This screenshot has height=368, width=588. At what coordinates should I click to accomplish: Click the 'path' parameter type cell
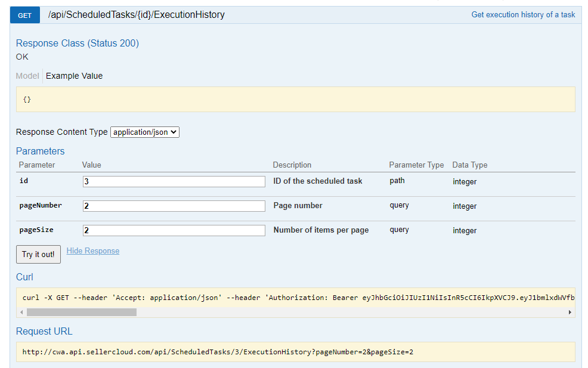(397, 181)
